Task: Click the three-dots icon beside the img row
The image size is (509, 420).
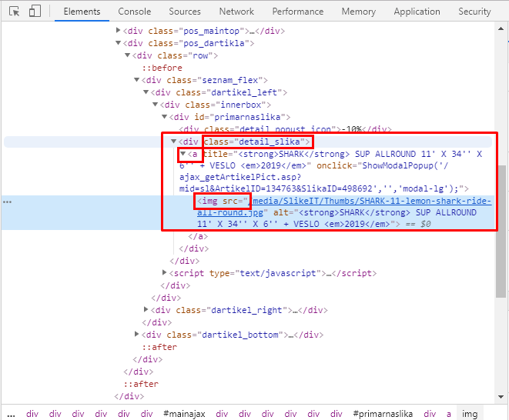Action: point(8,202)
